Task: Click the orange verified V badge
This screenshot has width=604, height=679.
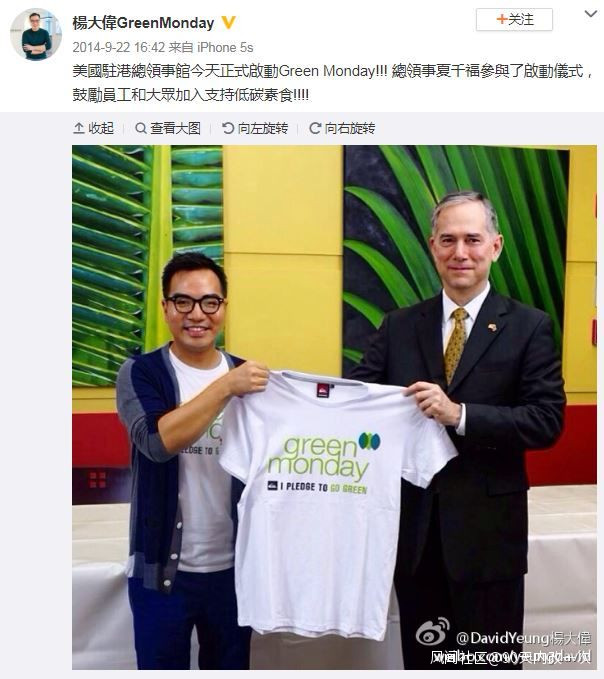Action: pyautogui.click(x=229, y=22)
